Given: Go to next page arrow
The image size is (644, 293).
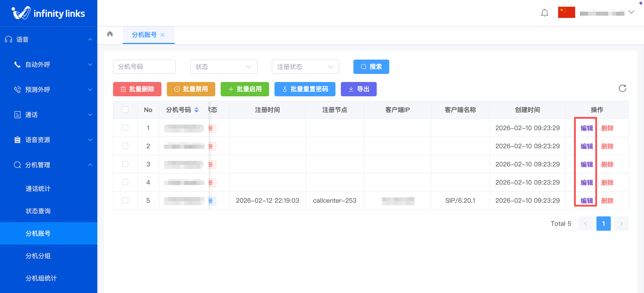Looking at the screenshot, I should point(621,224).
